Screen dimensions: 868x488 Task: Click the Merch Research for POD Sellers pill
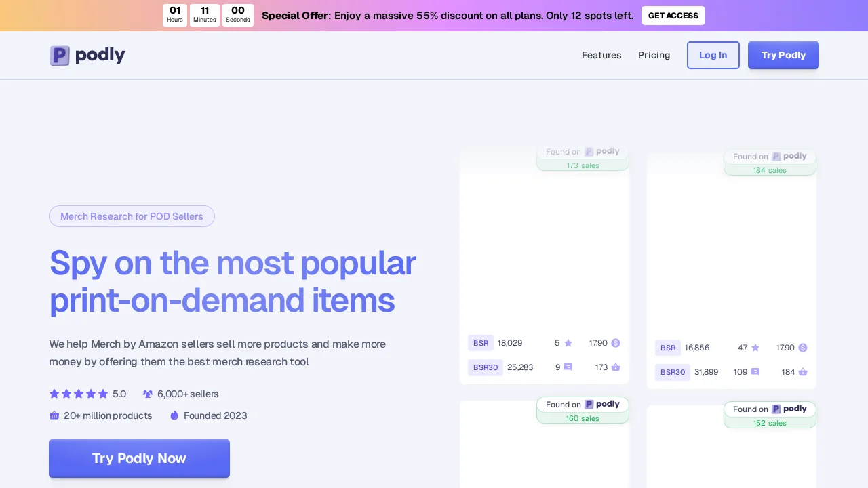point(132,216)
